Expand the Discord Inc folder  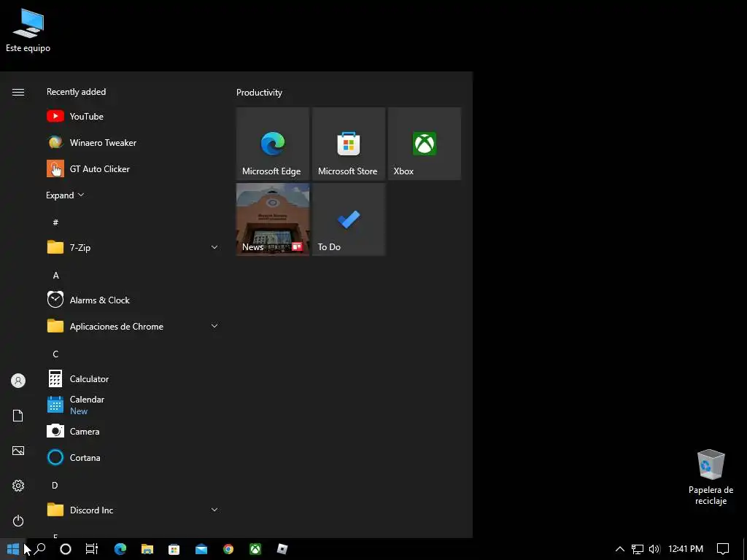133,510
